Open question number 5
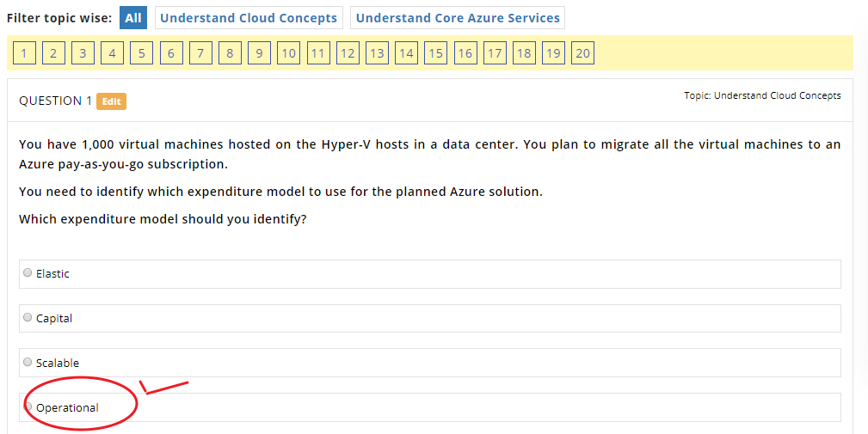The image size is (868, 434). (x=141, y=53)
